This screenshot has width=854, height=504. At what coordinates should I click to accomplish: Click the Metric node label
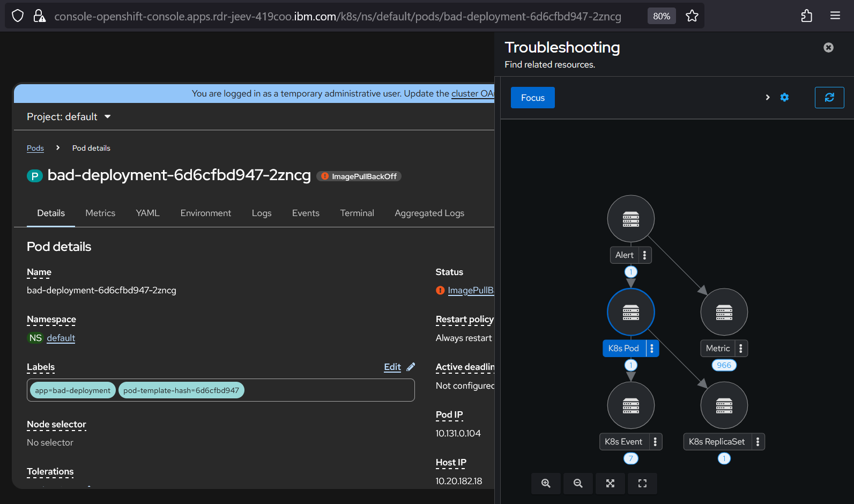[718, 349]
